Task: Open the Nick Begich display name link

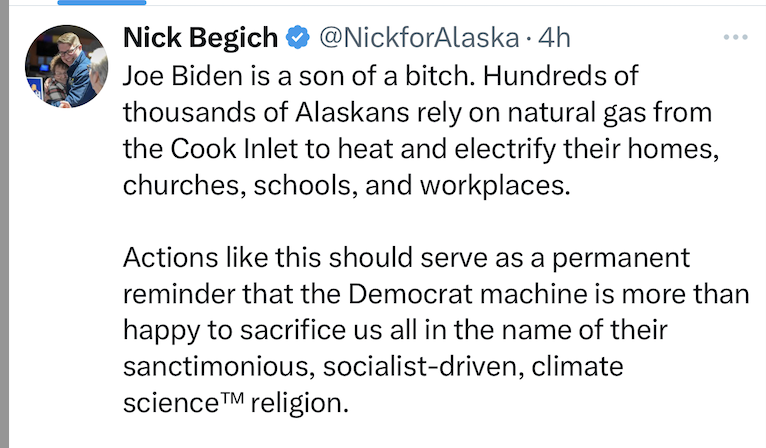Action: coord(200,38)
